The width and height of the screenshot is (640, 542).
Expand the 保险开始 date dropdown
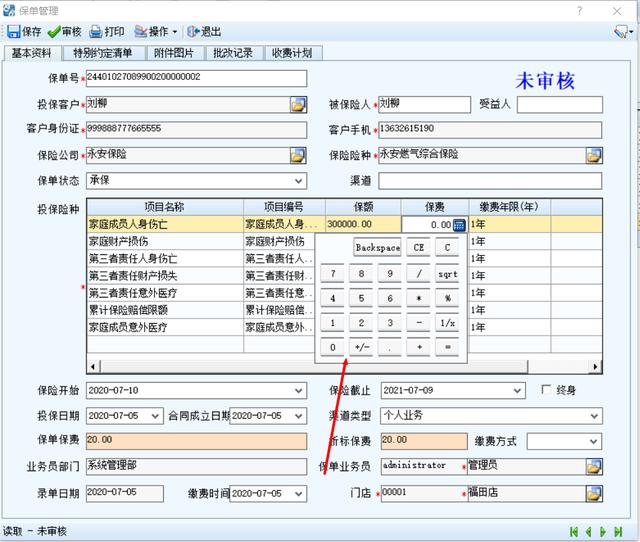299,391
